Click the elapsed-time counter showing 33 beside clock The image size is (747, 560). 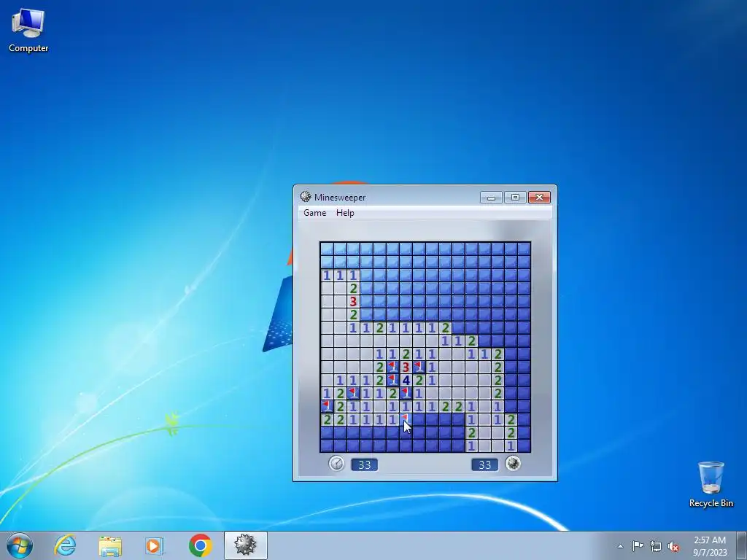365,464
